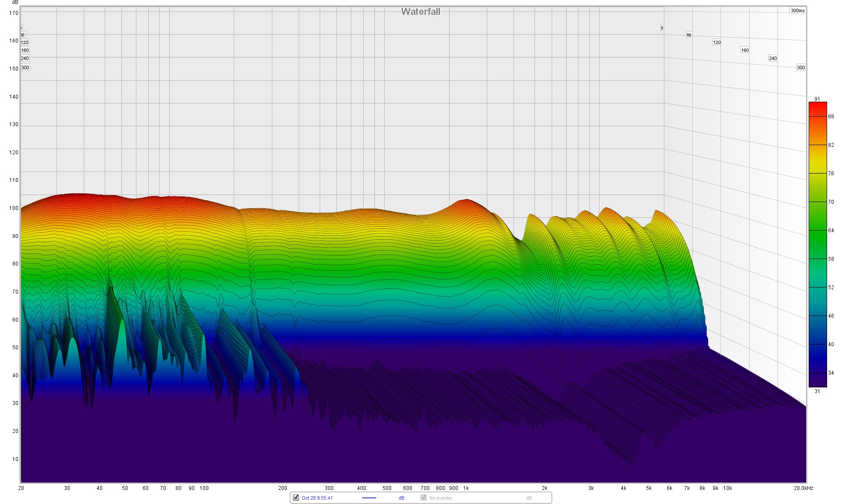Viewport: 842px width, 504px height.
Task: Click the blue trace line sample in legend
Action: point(369,498)
